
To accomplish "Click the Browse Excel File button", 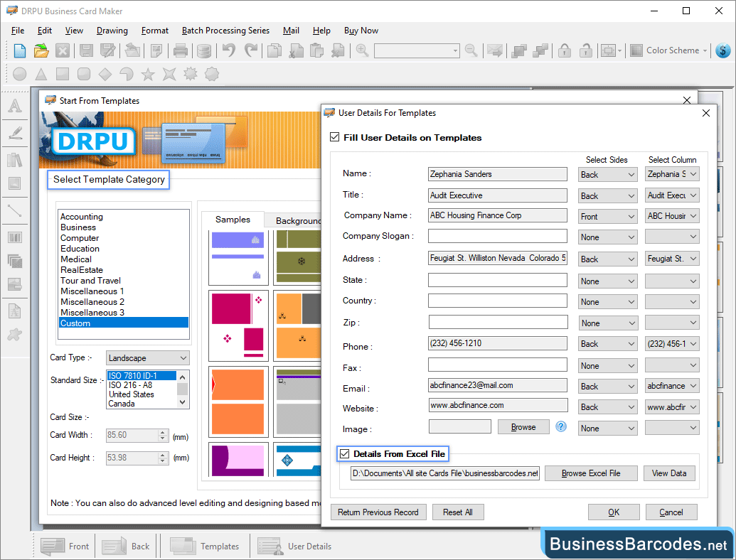I will coord(591,473).
